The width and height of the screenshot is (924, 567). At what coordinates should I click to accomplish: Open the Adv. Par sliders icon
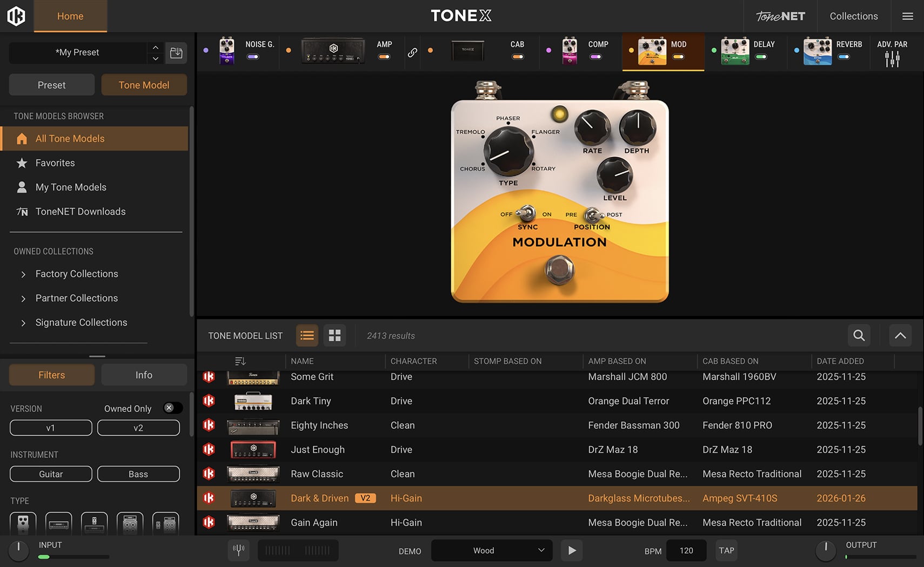point(892,59)
